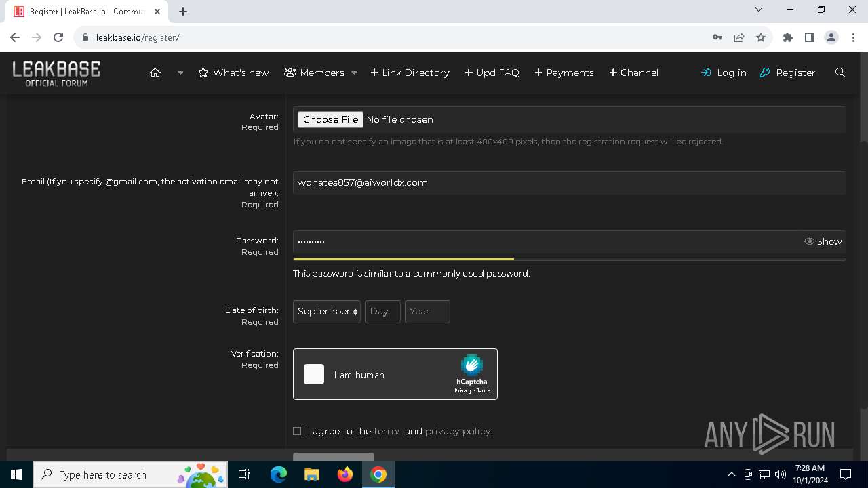
Task: View site information lock icon
Action: pyautogui.click(x=85, y=37)
